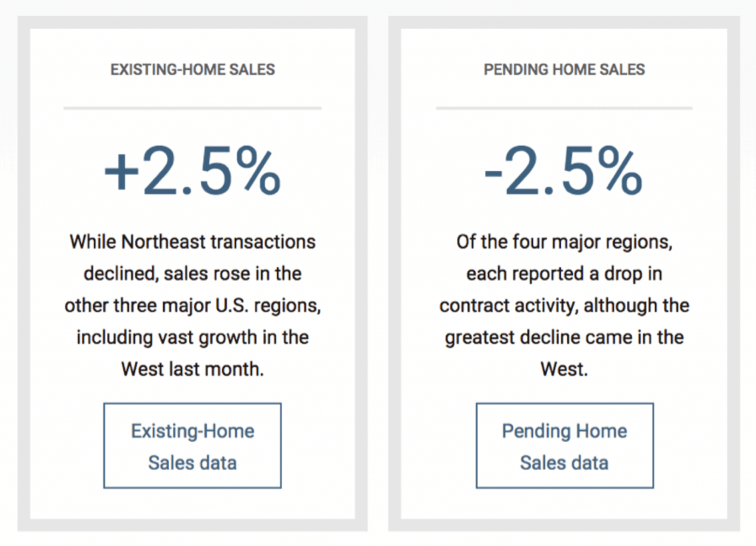This screenshot has width=756, height=546.
Task: Click the 'greatest decline came in the' line
Action: (x=564, y=337)
